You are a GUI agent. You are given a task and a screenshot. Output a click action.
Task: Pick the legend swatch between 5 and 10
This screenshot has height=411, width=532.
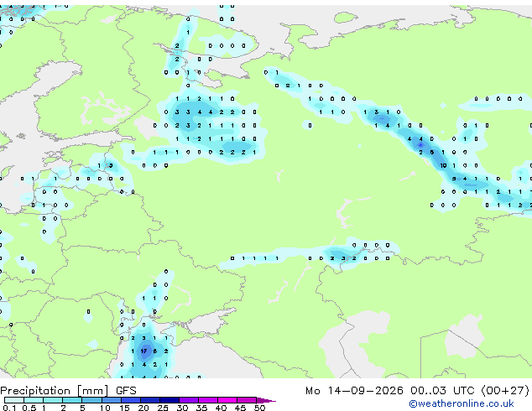pyautogui.click(x=91, y=400)
